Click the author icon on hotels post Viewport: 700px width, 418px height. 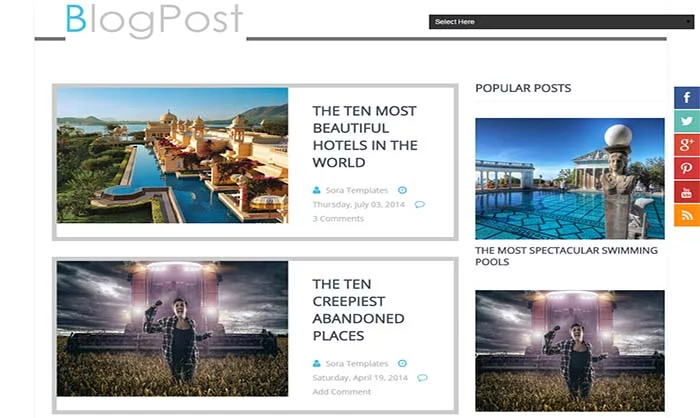pos(317,190)
